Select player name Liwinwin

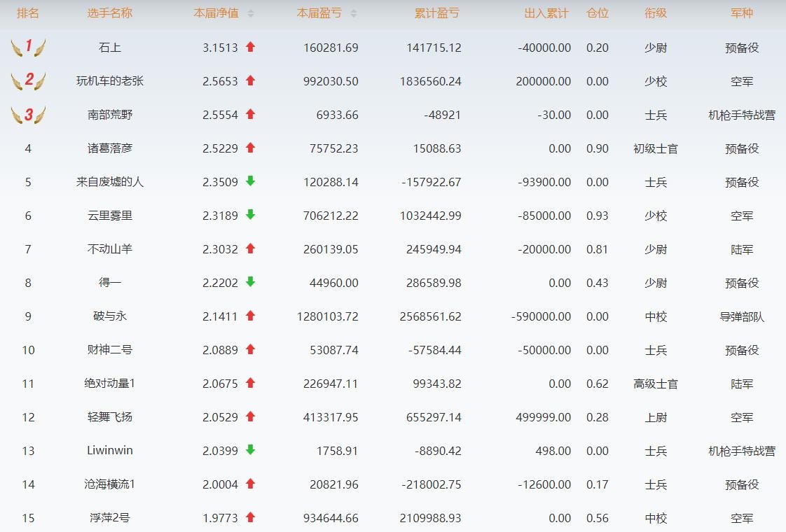110,451
